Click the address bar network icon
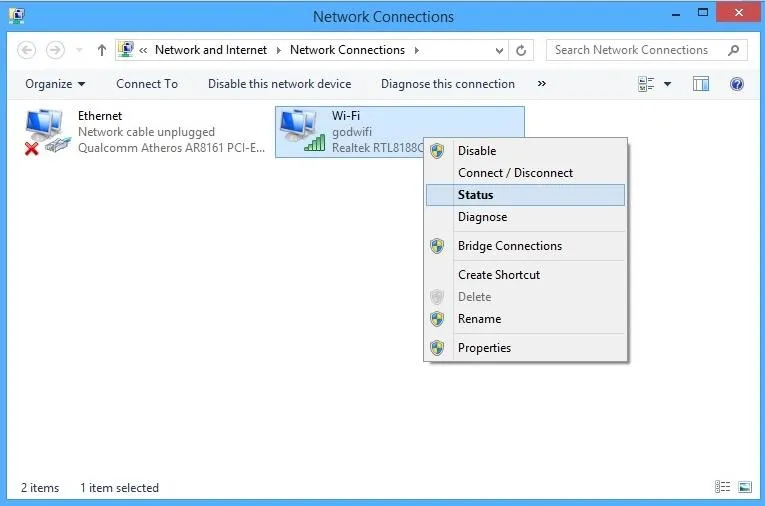Image resolution: width=765 pixels, height=506 pixels. (126, 49)
